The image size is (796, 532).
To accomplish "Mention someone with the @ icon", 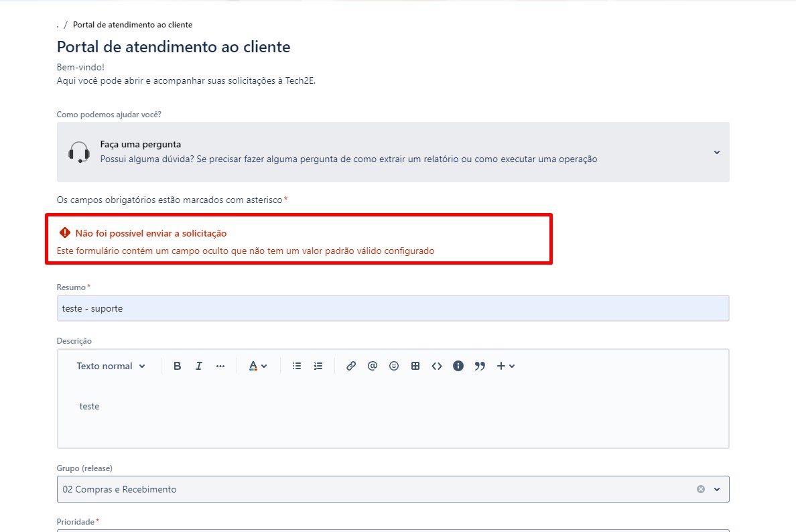I will (x=373, y=366).
